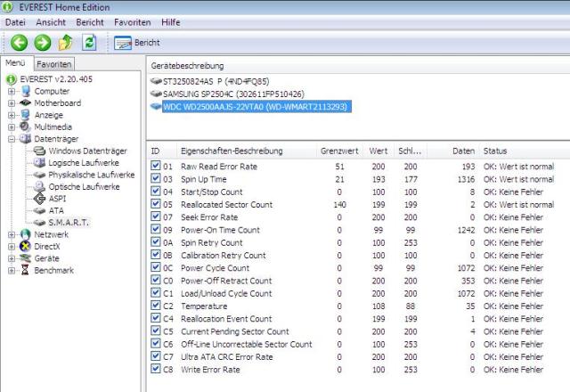Viewport: 570px width, 392px height.
Task: Click the Gerätebeschreibung column header
Action: pyautogui.click(x=188, y=66)
